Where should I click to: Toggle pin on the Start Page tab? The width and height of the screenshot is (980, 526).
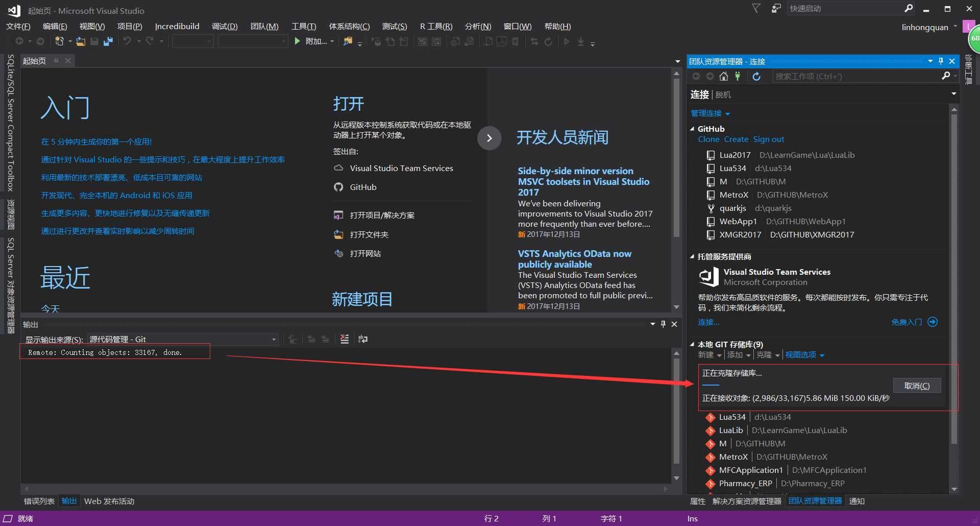click(56, 61)
